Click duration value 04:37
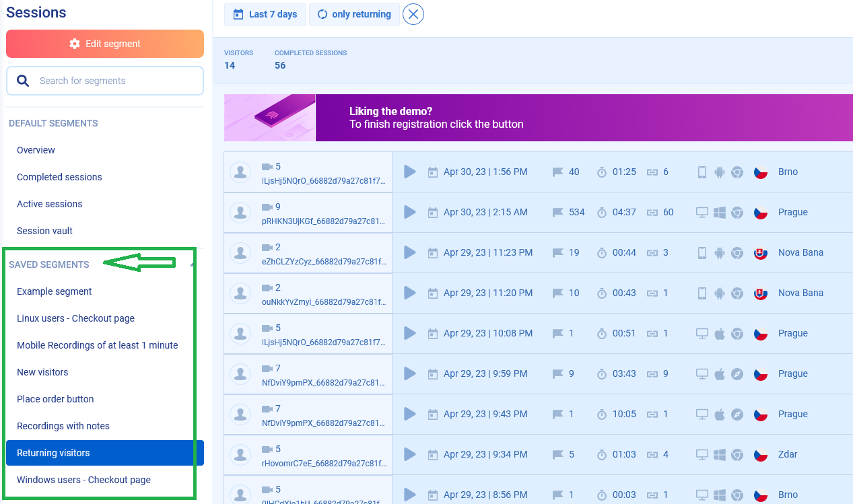Image resolution: width=853 pixels, height=504 pixels. [x=624, y=212]
